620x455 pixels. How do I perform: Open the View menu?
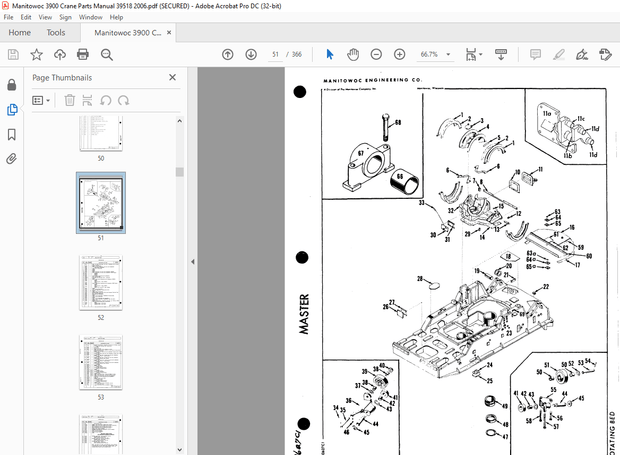point(45,17)
